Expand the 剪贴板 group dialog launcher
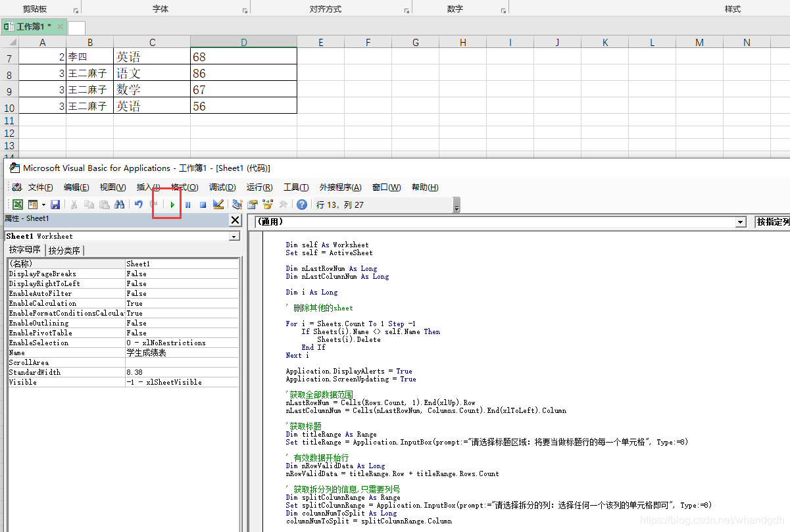The image size is (790, 532). click(x=76, y=11)
